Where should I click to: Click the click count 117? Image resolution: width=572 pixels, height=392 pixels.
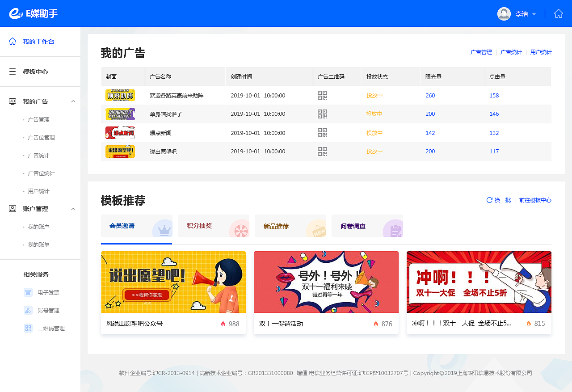494,152
